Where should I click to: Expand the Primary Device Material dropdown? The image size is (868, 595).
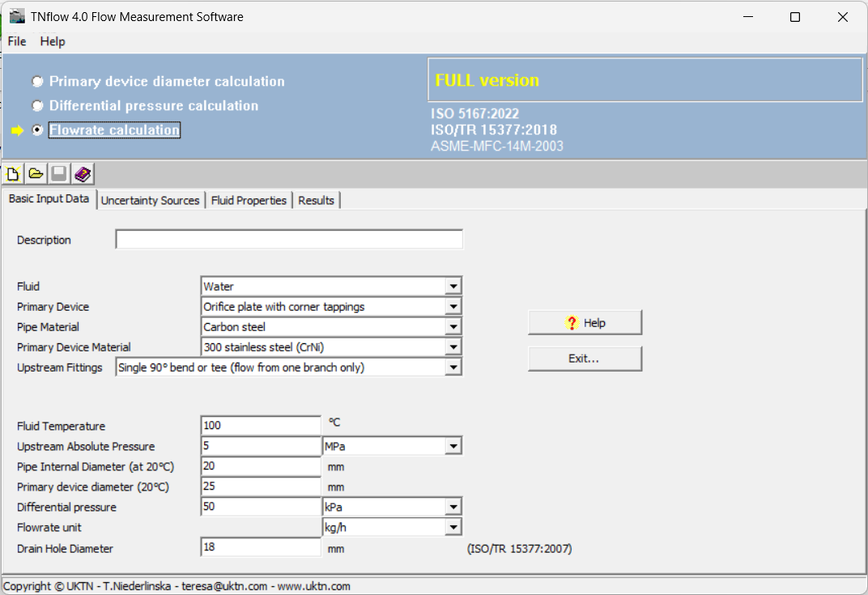[453, 347]
